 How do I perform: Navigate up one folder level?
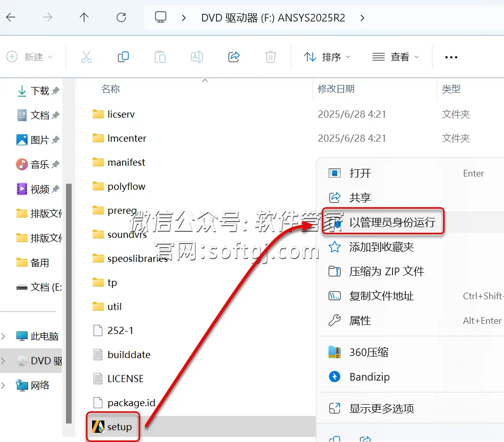click(84, 17)
